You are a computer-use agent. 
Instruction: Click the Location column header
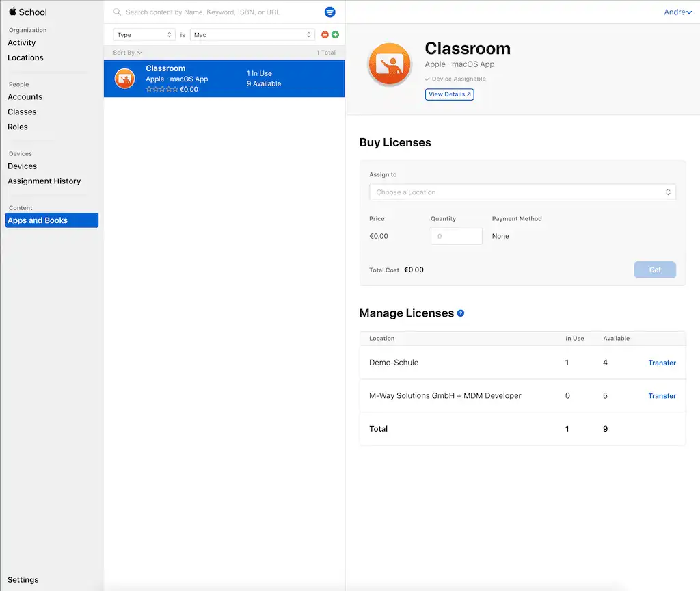coord(381,339)
